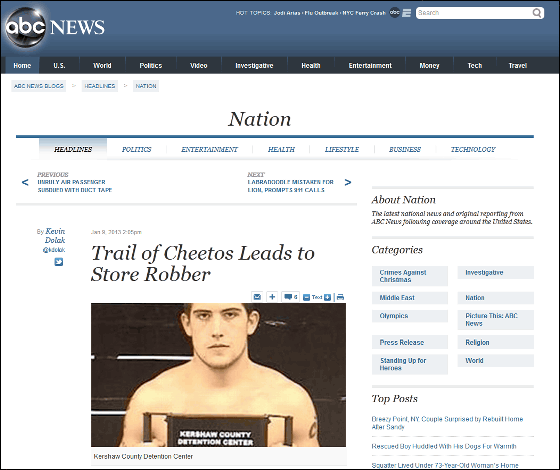Open previous story Unruly Air Passenger

click(75, 186)
